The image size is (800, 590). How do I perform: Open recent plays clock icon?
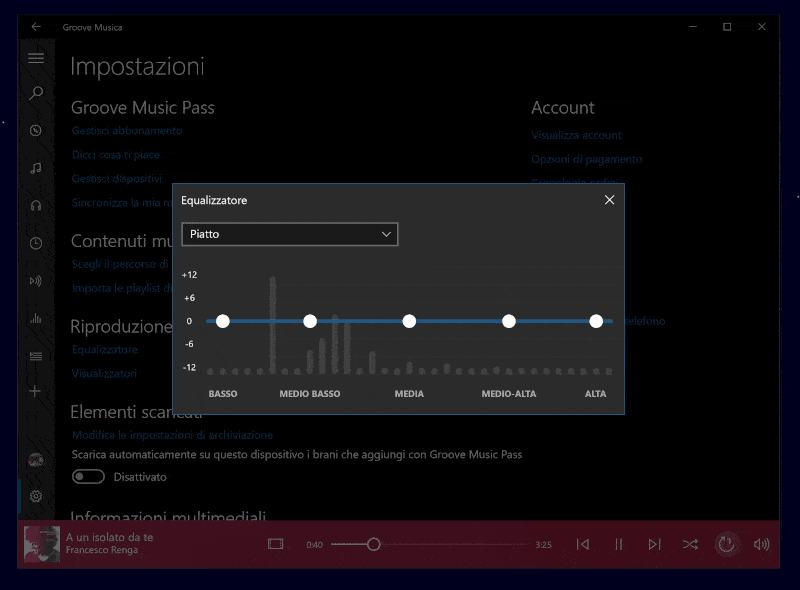click(x=36, y=243)
